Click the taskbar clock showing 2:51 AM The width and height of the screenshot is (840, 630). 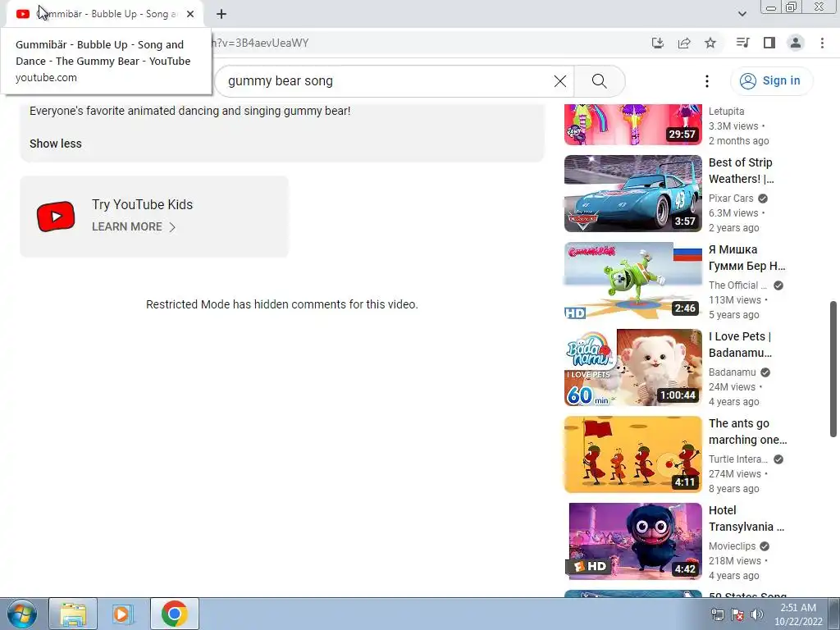pyautogui.click(x=798, y=614)
